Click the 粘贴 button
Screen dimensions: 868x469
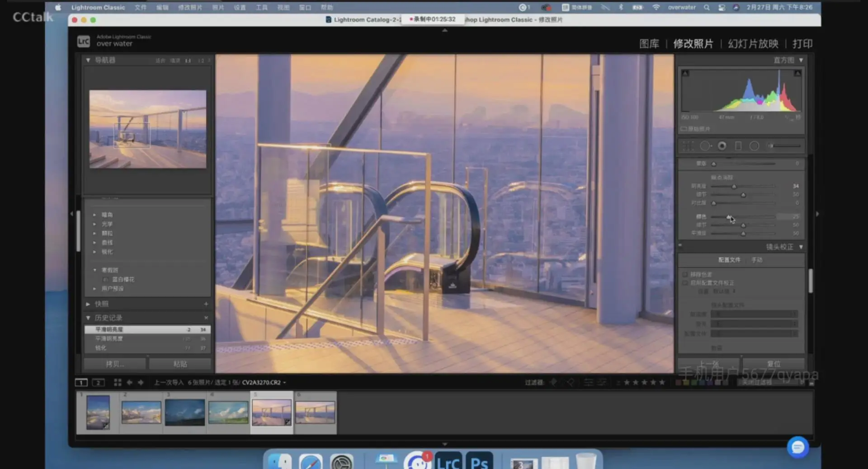tap(180, 364)
